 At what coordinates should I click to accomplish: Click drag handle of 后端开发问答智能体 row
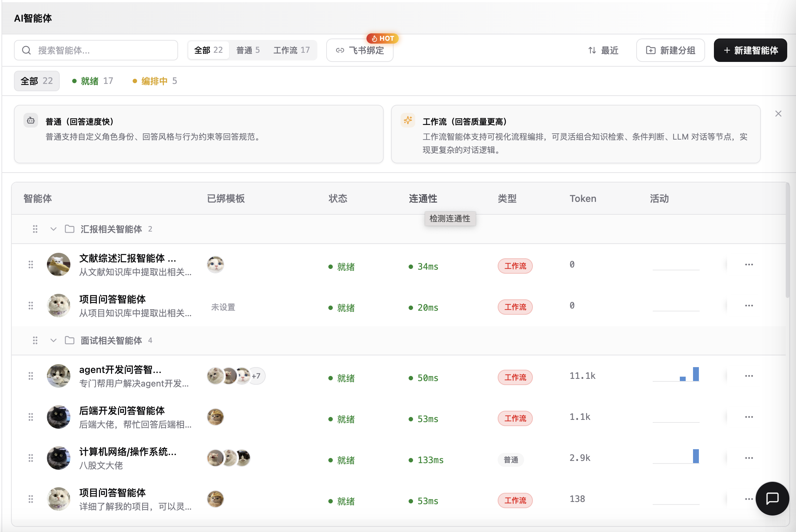tap(31, 417)
